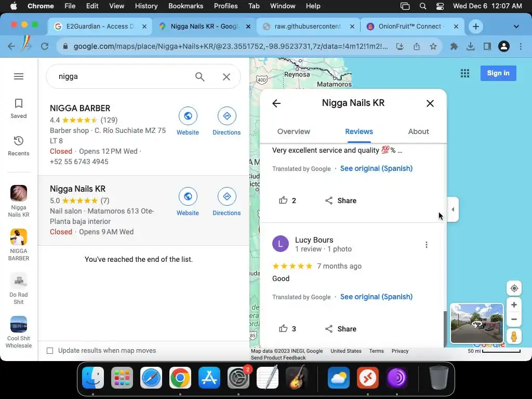
Task: Open the Terms link on the map
Action: pyautogui.click(x=376, y=351)
